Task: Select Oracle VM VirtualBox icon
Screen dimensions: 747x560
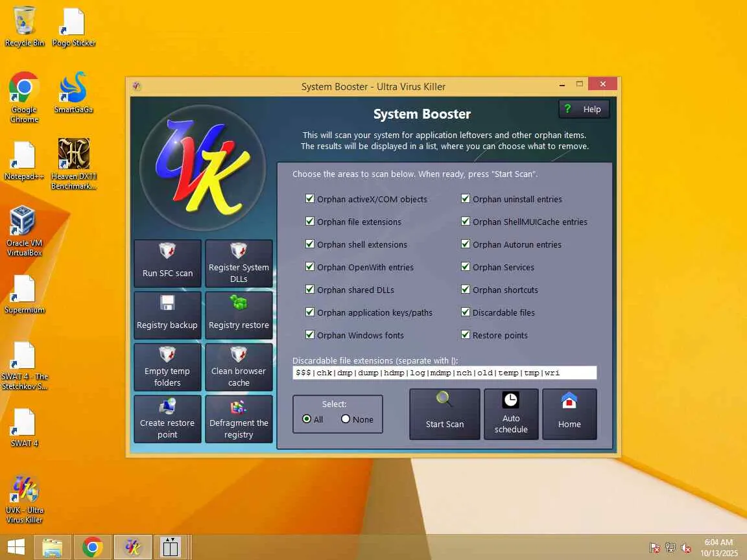Action: click(x=24, y=231)
